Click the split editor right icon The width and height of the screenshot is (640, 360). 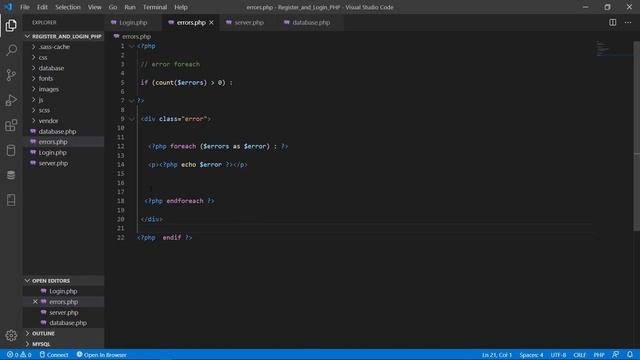613,22
